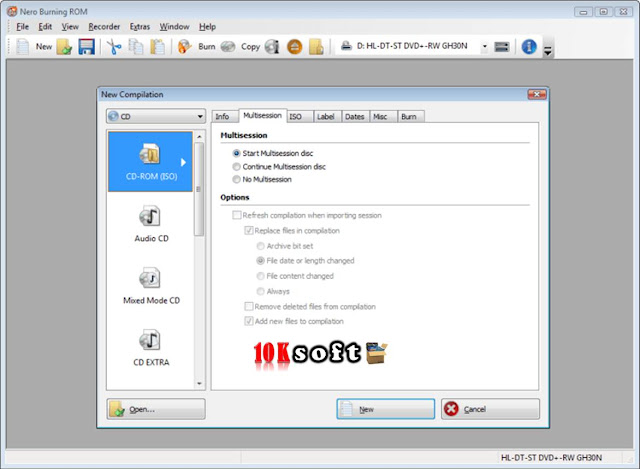Pick the CD EXTRA compilation type
This screenshot has height=469, width=640.
tap(151, 348)
